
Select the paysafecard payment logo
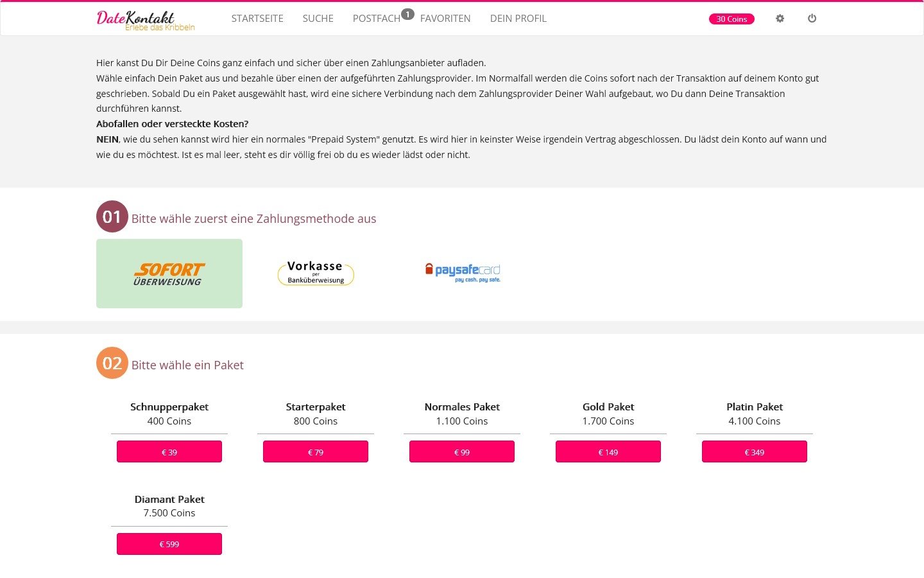(463, 272)
